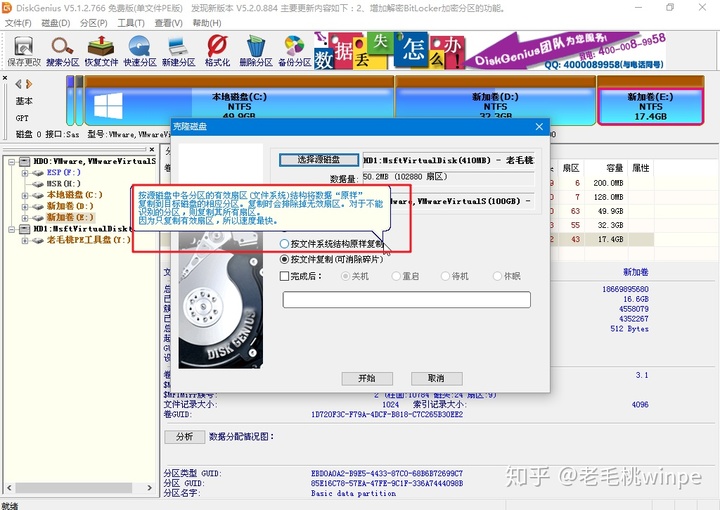The image size is (720, 510).
Task: Choose the 新建分区 new partition icon
Action: tap(179, 51)
